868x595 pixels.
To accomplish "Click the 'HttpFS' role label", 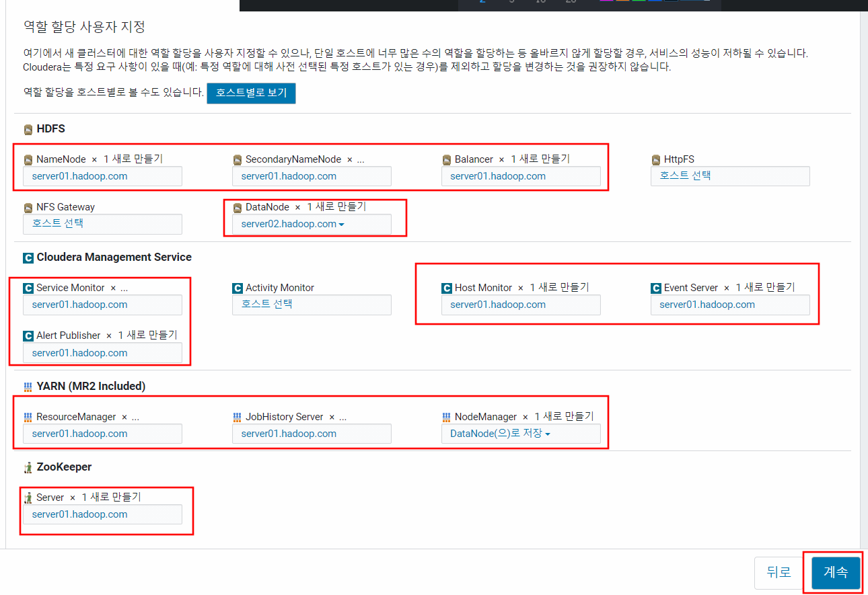I will (679, 160).
